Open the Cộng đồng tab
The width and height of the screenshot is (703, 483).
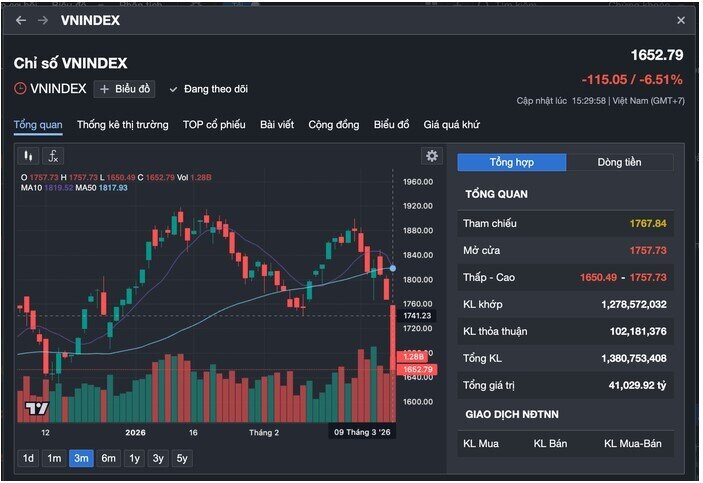pos(334,125)
